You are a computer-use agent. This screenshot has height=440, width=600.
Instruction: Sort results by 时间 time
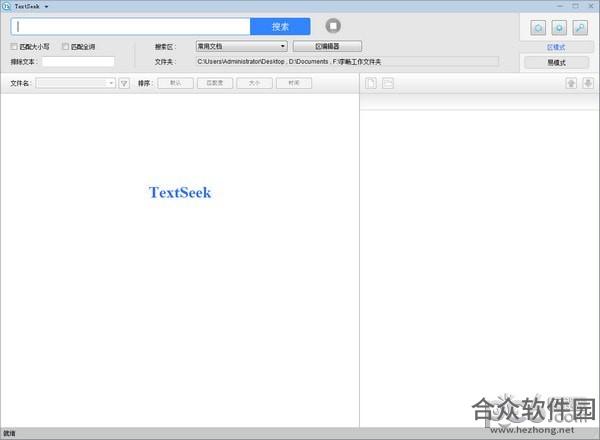[294, 83]
